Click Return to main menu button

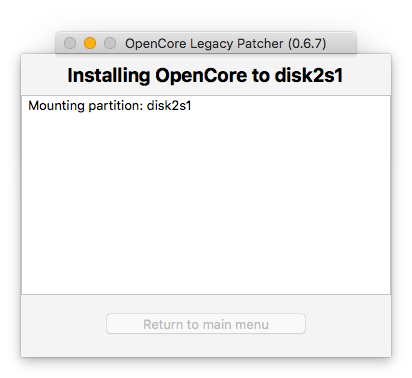pos(206,324)
